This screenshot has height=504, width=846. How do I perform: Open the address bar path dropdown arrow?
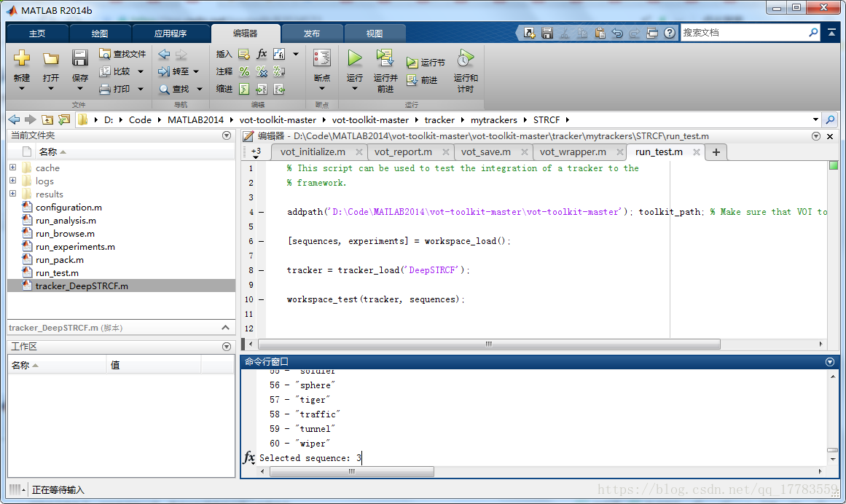coord(815,119)
